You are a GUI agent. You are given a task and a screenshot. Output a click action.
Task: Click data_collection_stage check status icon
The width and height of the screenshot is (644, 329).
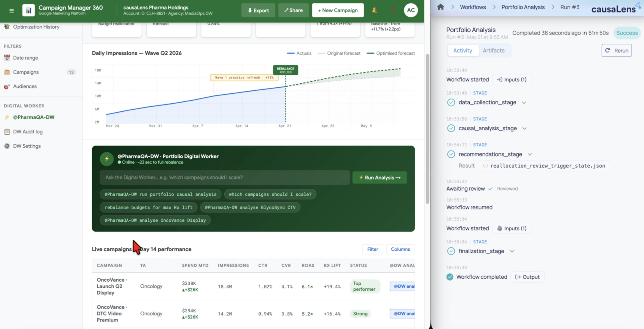coord(451,103)
